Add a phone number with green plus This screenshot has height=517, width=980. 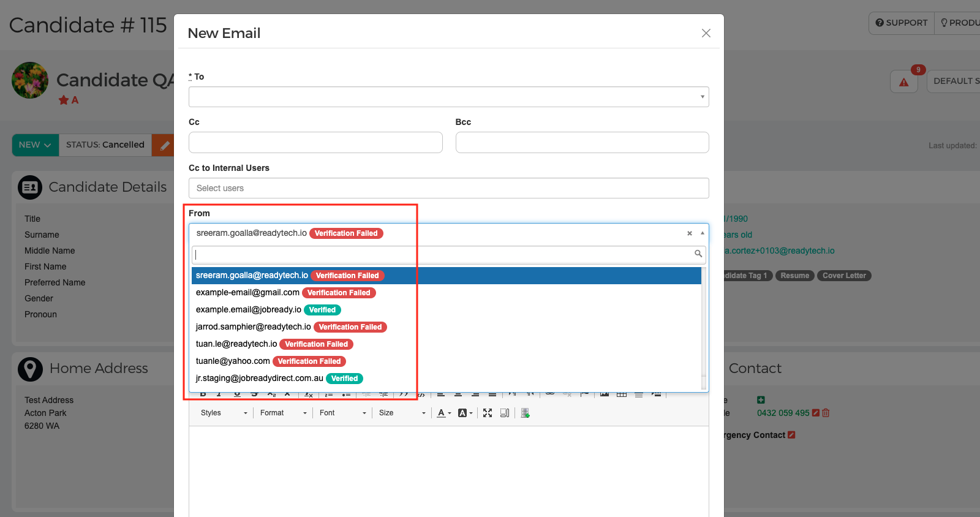click(x=761, y=400)
